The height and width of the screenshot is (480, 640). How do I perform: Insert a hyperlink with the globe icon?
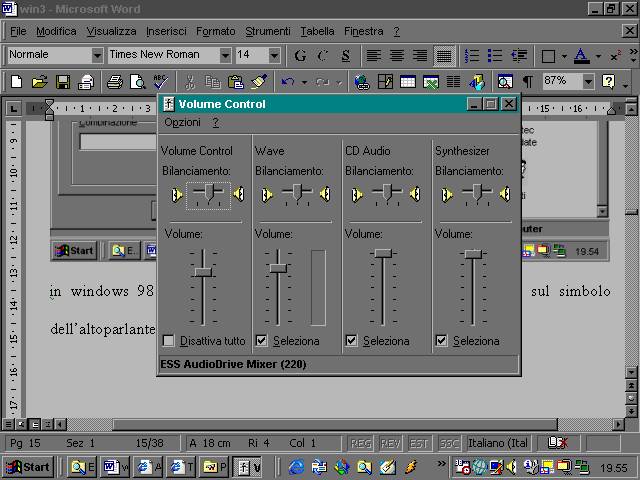pos(362,82)
